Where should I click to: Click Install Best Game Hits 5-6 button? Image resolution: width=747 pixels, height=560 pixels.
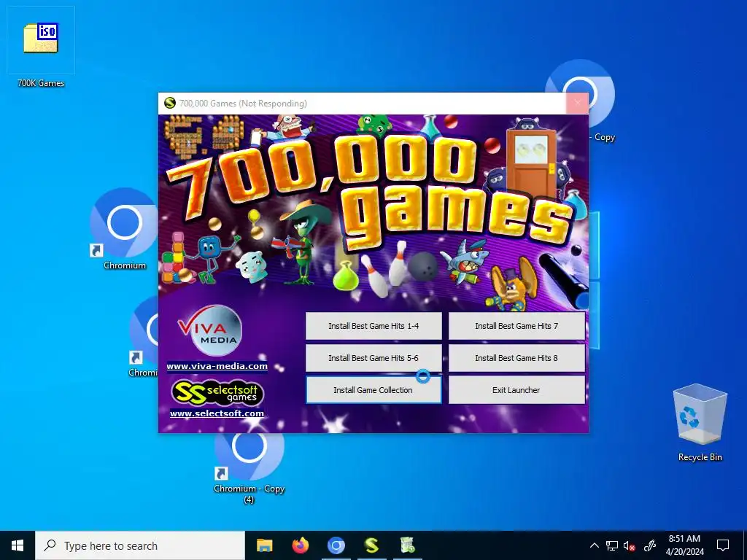[373, 358]
